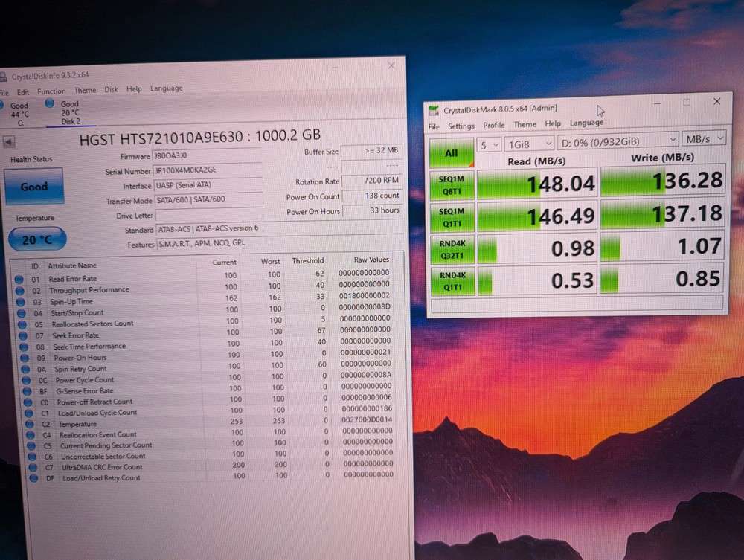Click the Power Cycle Count status icon
Image resolution: width=744 pixels, height=560 pixels.
pyautogui.click(x=26, y=381)
